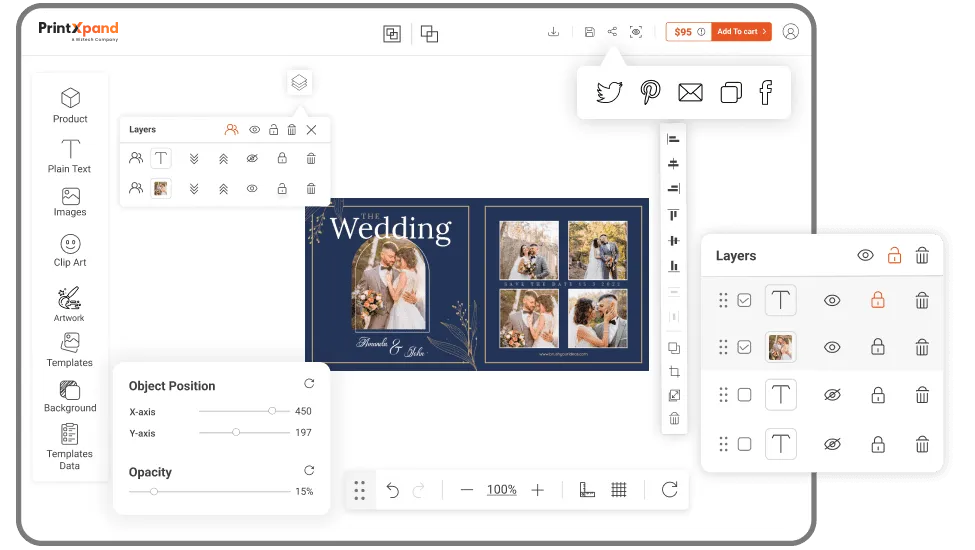
Task: Click the share icon in header
Action: click(612, 31)
